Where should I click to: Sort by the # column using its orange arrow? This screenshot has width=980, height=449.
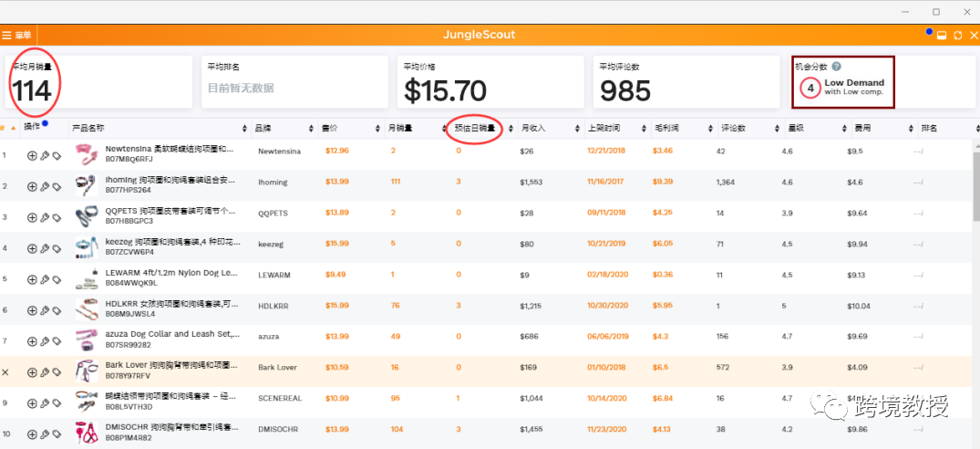[13, 128]
